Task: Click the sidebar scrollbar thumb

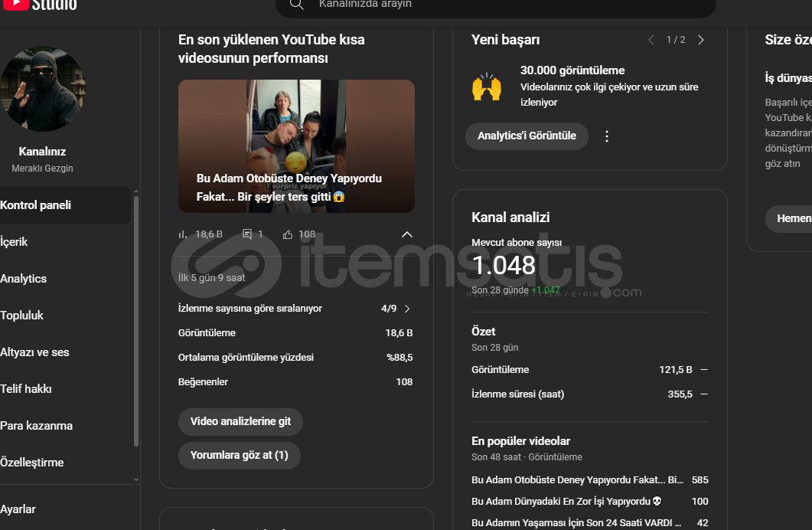Action: [x=136, y=321]
